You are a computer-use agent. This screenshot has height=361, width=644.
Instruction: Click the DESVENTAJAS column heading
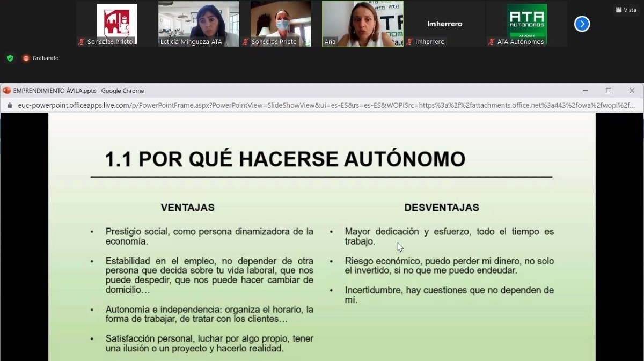(x=441, y=208)
